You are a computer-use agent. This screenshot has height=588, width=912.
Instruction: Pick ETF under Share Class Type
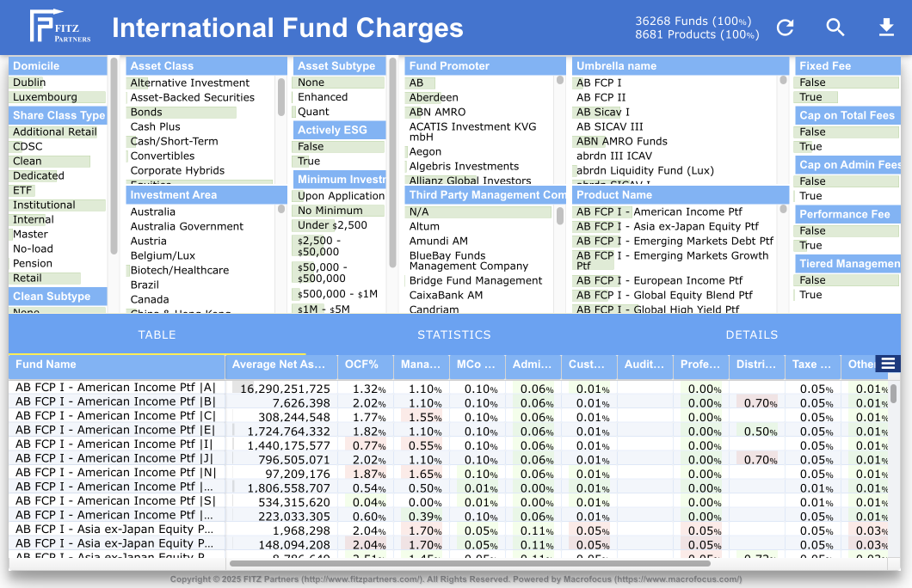pos(22,190)
